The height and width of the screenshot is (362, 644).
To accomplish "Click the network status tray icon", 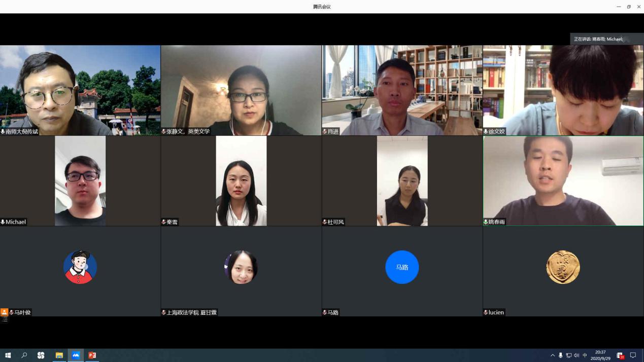I will 568,355.
